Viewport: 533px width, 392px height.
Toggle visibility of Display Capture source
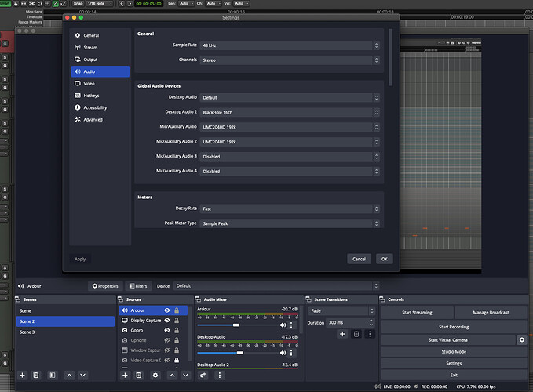(167, 321)
